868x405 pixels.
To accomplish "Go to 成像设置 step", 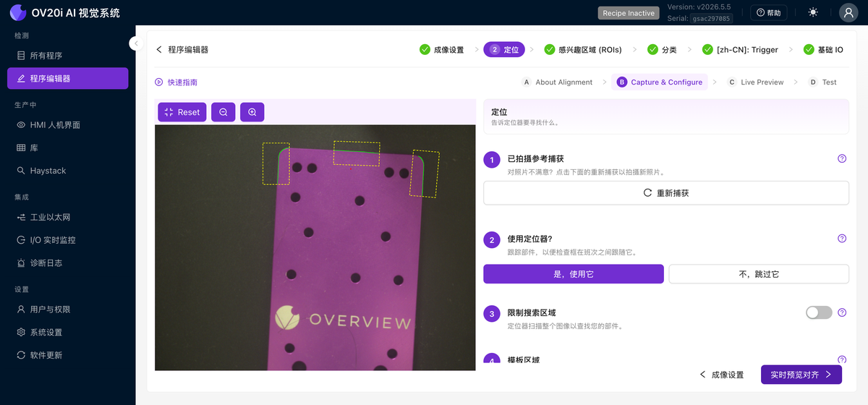I will coord(442,50).
